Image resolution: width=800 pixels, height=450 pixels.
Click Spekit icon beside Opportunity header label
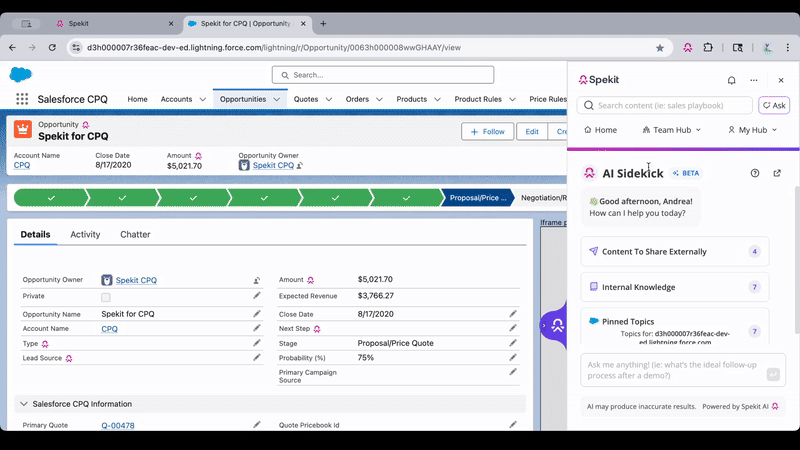pyautogui.click(x=86, y=124)
